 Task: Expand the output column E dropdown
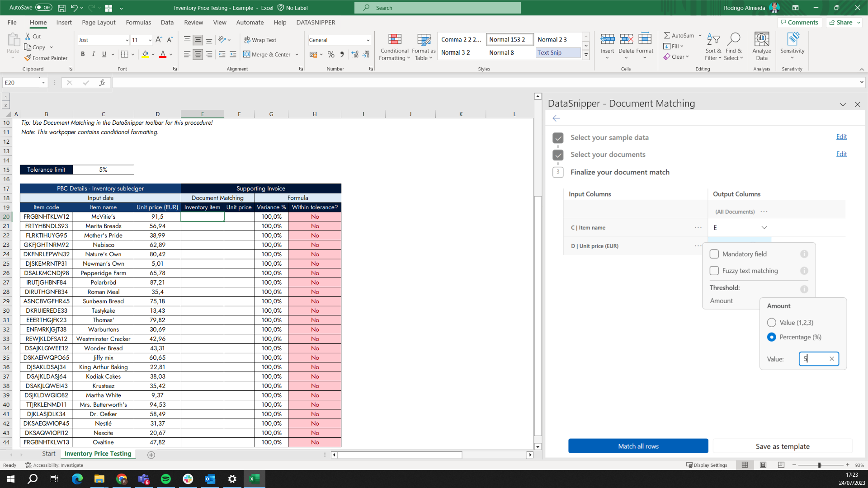click(x=764, y=228)
